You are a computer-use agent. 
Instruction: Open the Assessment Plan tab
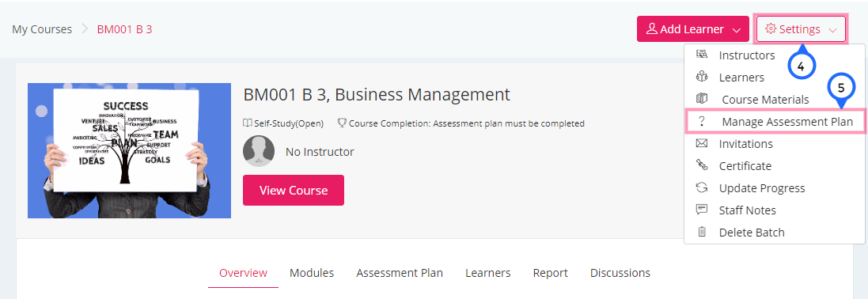399,273
